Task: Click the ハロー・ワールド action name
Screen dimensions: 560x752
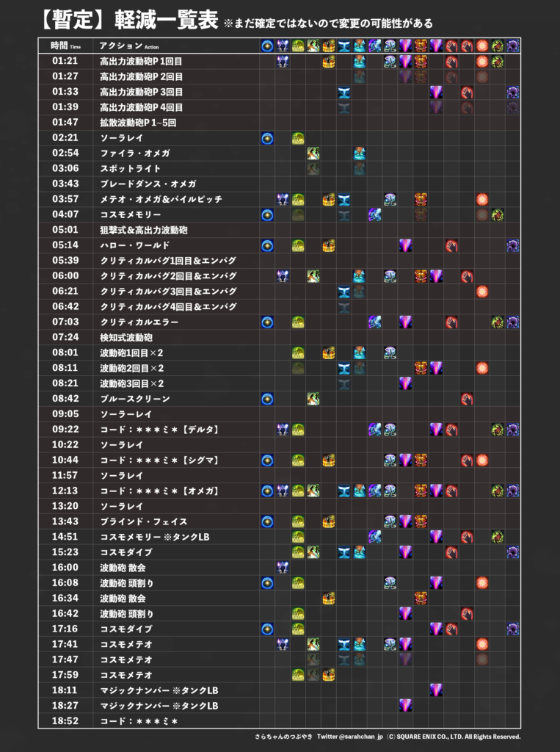Action: click(134, 245)
